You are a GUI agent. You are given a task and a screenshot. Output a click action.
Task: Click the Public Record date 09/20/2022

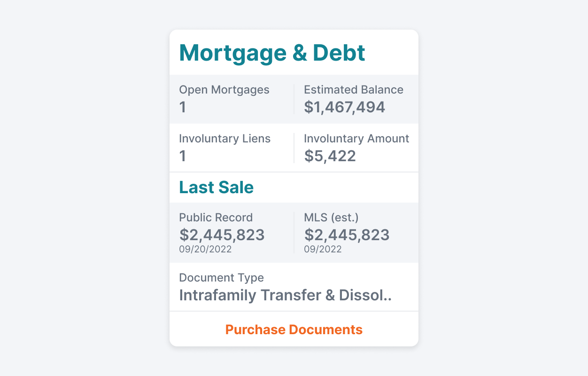pyautogui.click(x=205, y=250)
